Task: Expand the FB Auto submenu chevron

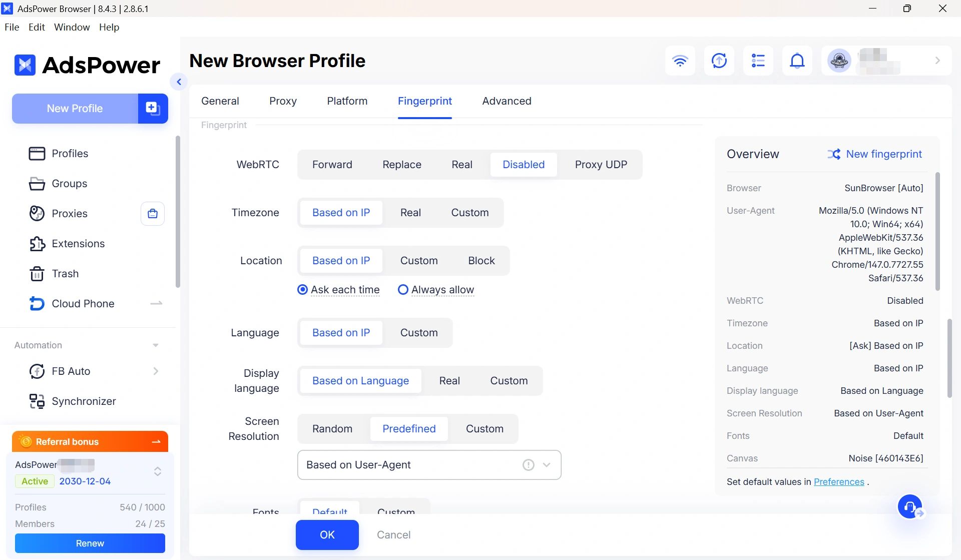Action: click(156, 371)
